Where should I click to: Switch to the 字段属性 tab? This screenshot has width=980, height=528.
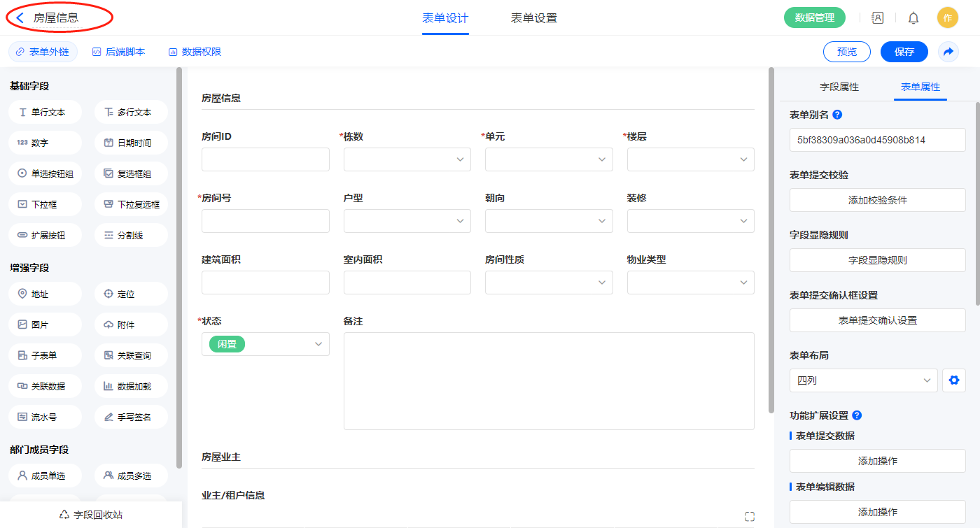pyautogui.click(x=839, y=87)
